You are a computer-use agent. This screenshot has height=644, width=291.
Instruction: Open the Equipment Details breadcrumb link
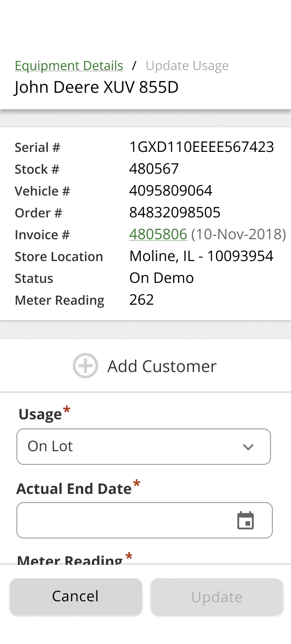point(69,66)
